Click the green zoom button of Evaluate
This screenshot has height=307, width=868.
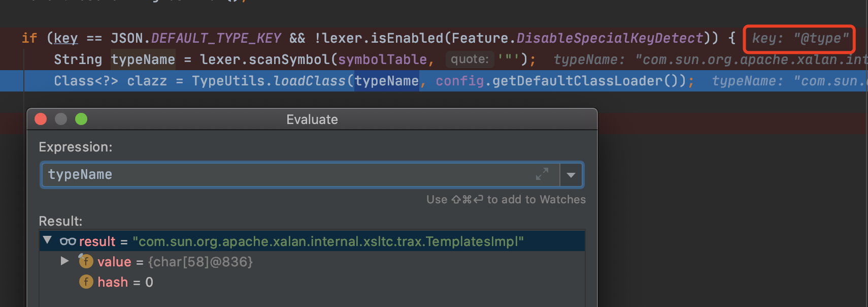[81, 119]
